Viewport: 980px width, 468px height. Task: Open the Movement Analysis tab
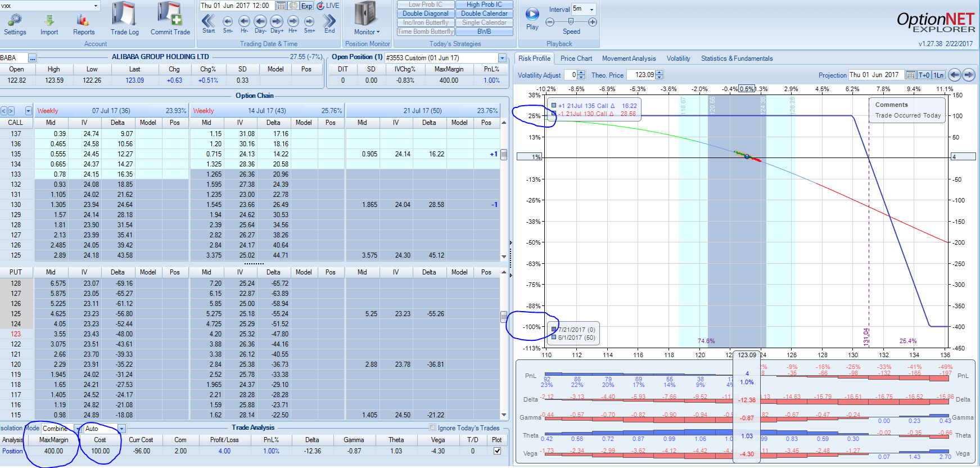(x=629, y=58)
